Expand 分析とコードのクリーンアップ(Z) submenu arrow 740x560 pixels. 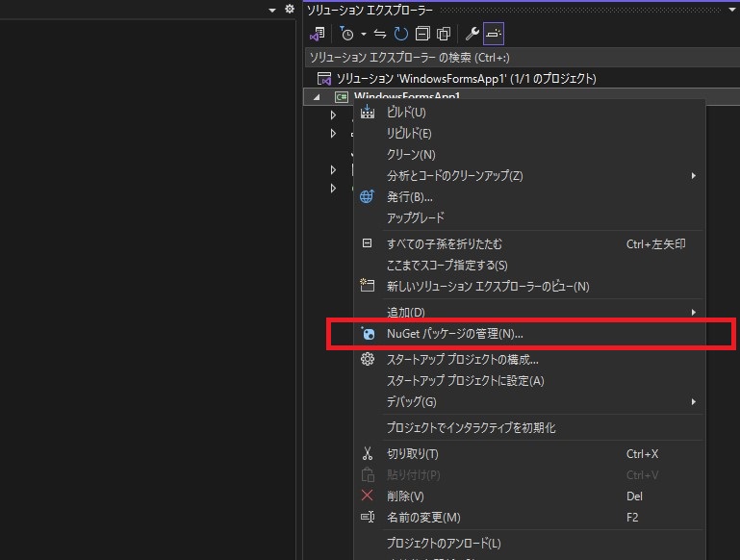(x=693, y=176)
